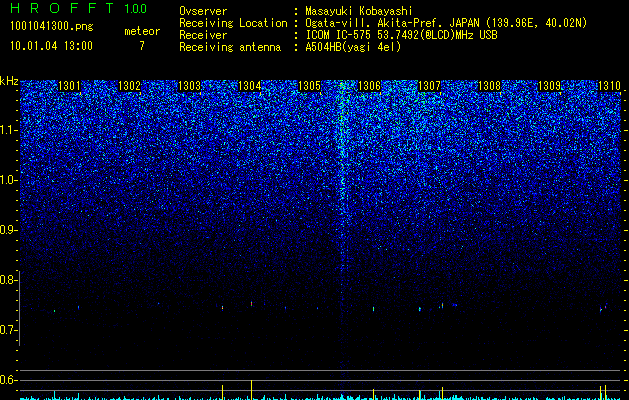This screenshot has height=400, width=629.
Task: Click the 1301 time marker
Action: coord(69,86)
